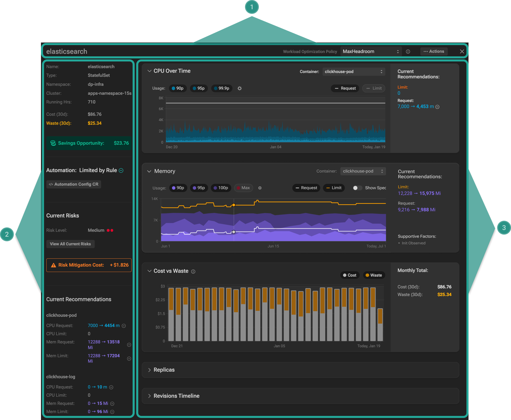Viewport: 511px width, 420px height.
Task: Click memory limit recommendation 12,228 → 15,975 Mi
Action: point(419,193)
